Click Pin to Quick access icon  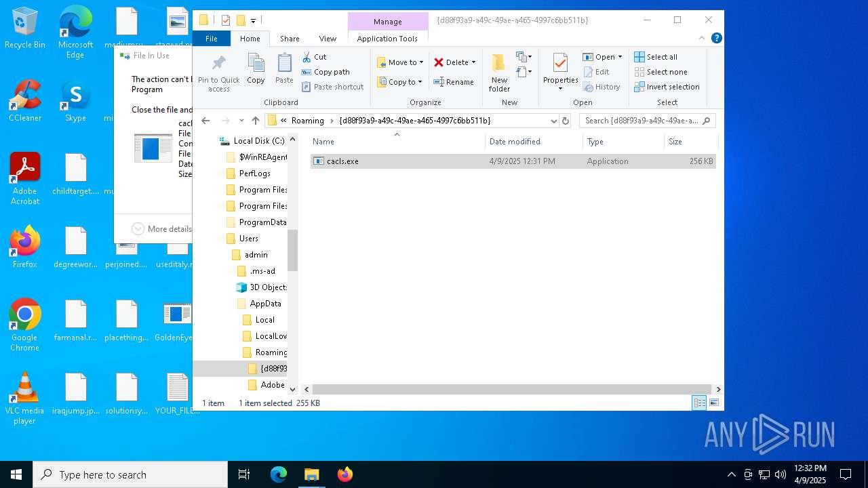coord(218,73)
